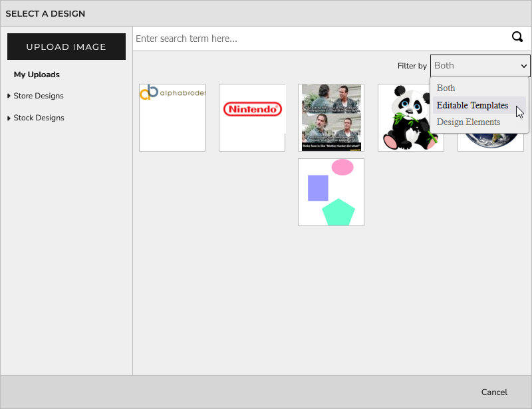Click the Store Designs disclosure arrow

point(8,96)
